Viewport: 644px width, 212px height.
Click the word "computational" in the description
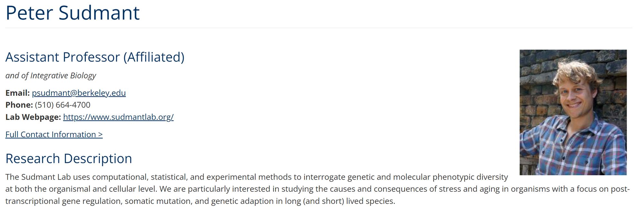point(120,177)
